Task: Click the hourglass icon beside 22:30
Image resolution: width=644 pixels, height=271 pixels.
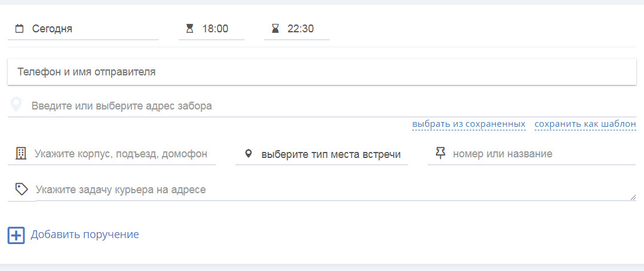Action: pos(275,28)
